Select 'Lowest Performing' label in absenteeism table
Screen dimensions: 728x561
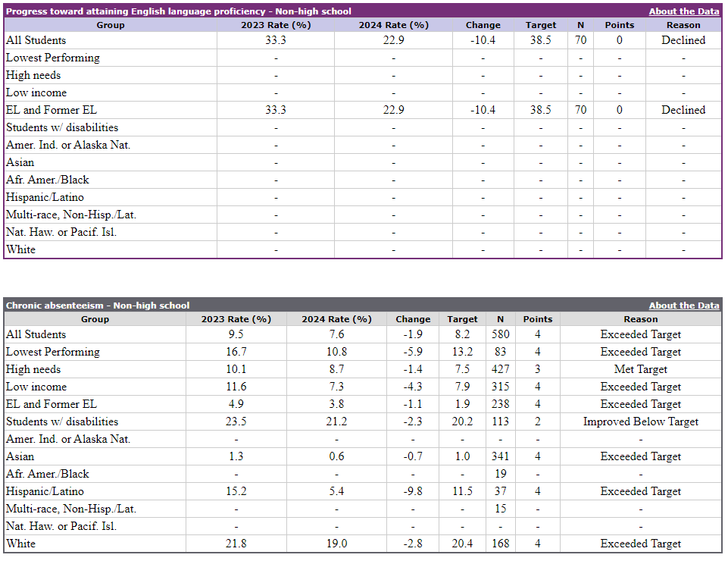(52, 352)
